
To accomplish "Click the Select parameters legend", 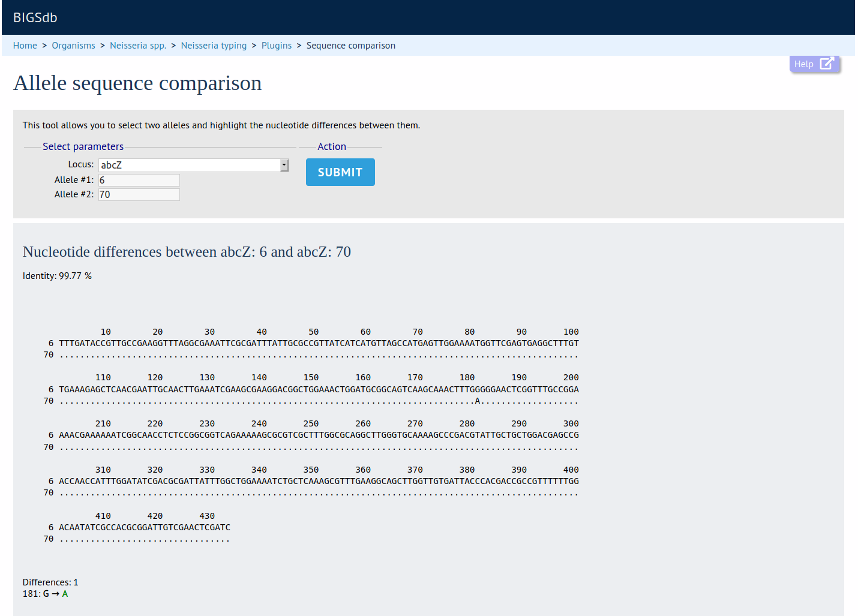I will click(x=83, y=146).
